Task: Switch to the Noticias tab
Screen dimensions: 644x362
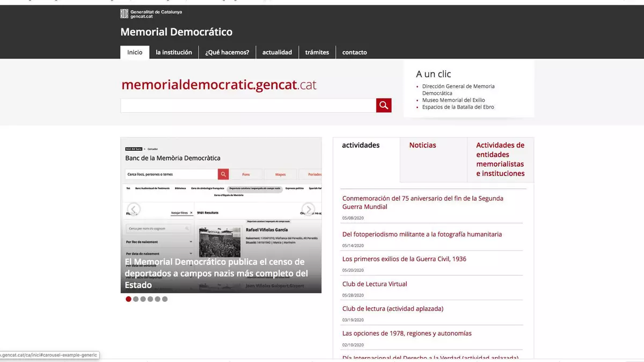Action: pyautogui.click(x=422, y=145)
